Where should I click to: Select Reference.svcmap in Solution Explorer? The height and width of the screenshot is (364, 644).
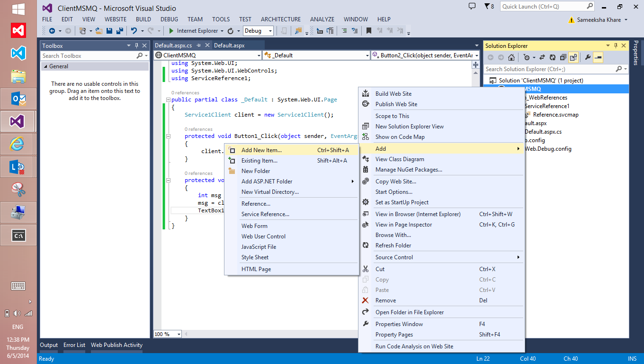555,115
